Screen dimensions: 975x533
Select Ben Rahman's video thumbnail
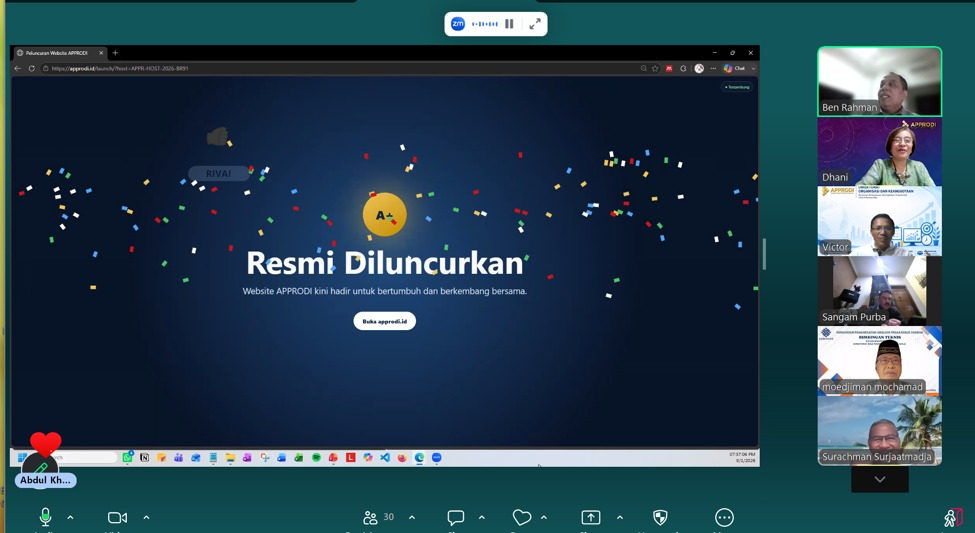coord(879,81)
